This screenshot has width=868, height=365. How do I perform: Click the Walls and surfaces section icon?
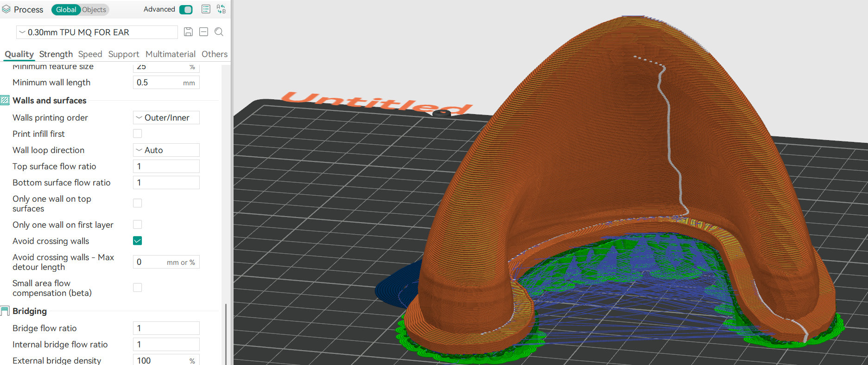coord(5,100)
